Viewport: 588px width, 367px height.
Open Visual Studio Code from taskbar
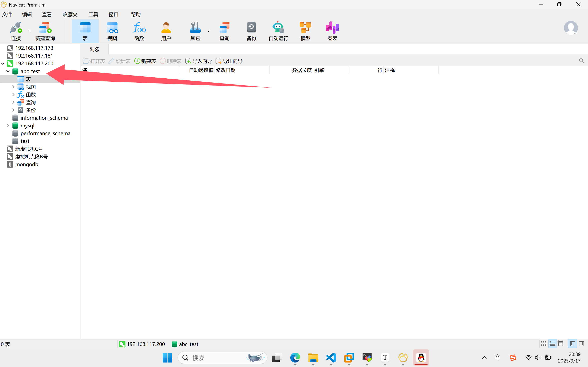(331, 358)
